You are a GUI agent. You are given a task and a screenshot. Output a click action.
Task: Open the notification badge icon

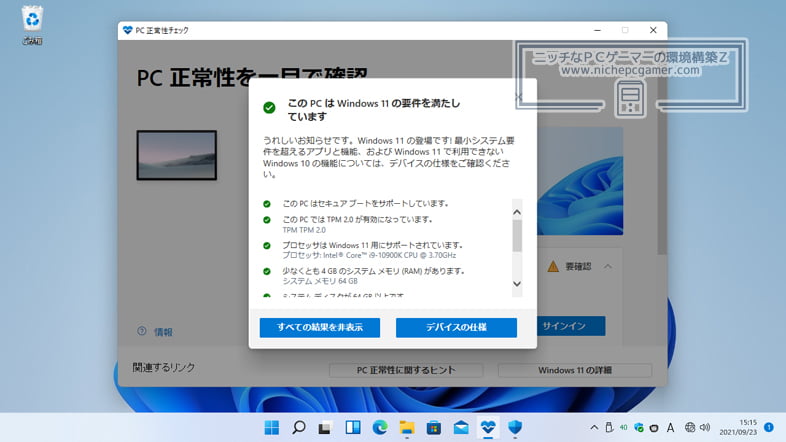pos(768,427)
